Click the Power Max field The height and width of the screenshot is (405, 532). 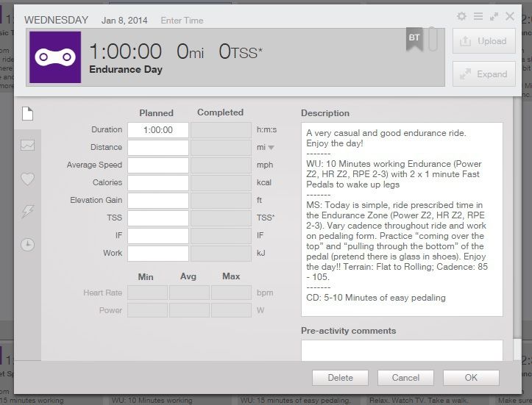click(231, 310)
